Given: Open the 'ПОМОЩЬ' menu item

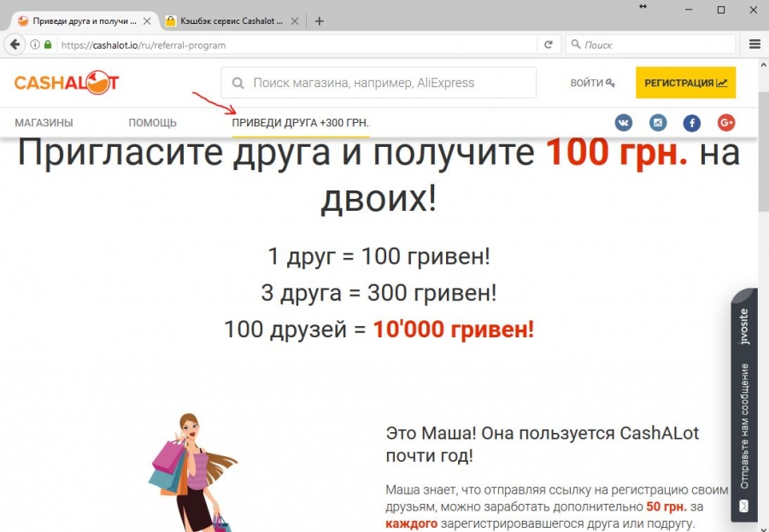Looking at the screenshot, I should pyautogui.click(x=153, y=123).
